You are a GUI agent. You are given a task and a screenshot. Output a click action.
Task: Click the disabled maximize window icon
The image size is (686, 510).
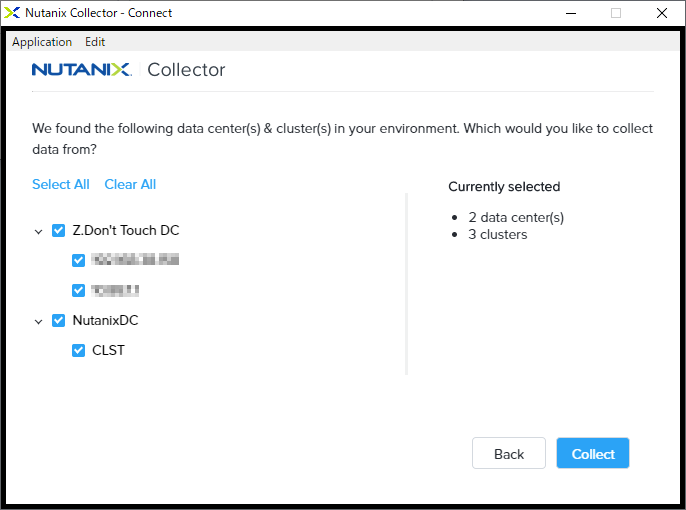[x=616, y=13]
